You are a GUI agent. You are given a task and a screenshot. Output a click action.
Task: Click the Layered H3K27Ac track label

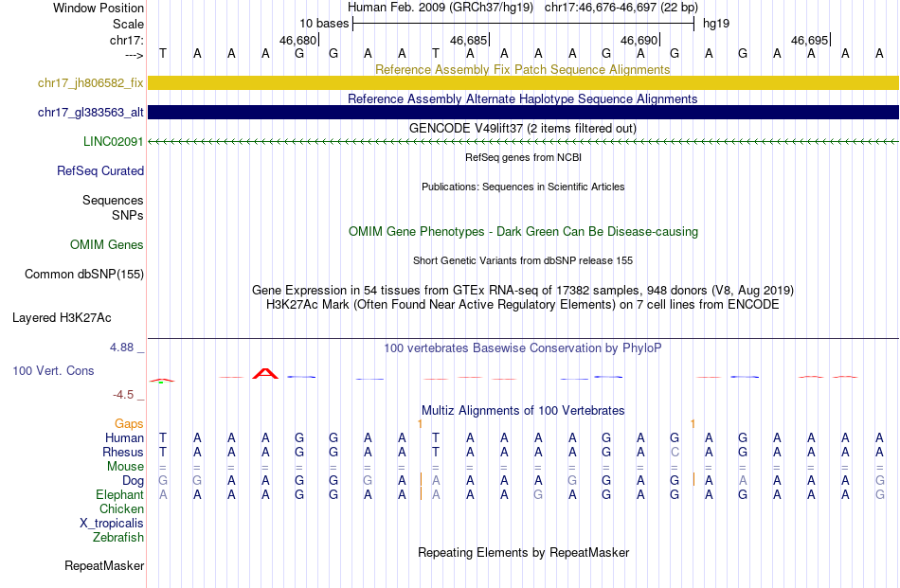click(62, 317)
